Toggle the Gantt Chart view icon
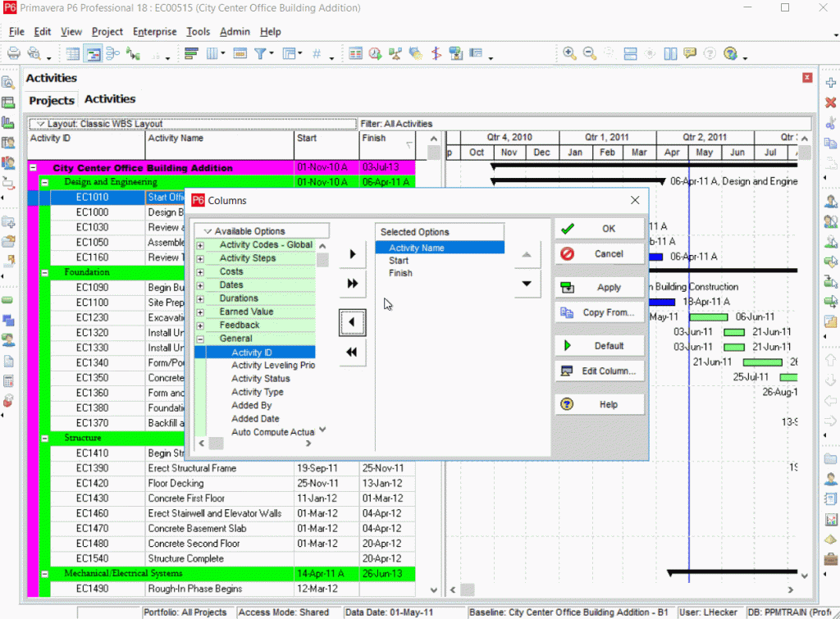This screenshot has width=840, height=619. pos(94,53)
